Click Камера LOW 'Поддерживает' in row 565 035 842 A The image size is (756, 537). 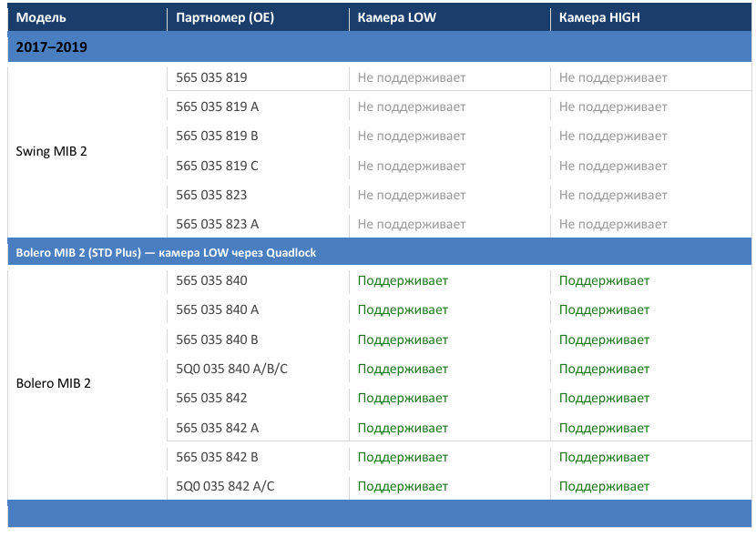click(x=403, y=428)
